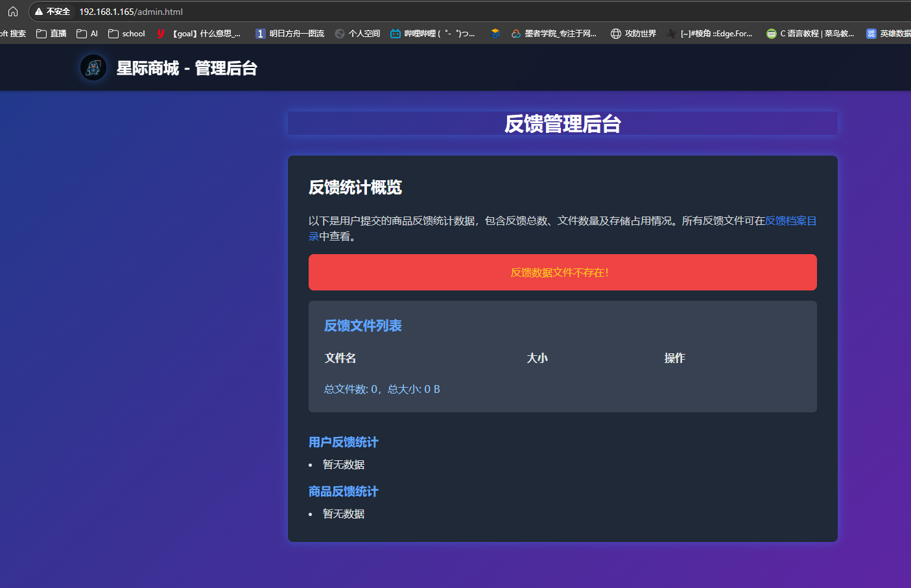This screenshot has width=911, height=588.
Task: Click the 星际商城 logo icon in the header
Action: click(x=93, y=67)
